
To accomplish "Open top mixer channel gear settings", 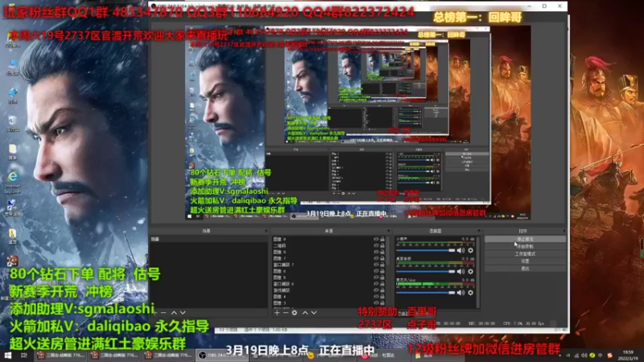I will [x=471, y=250].
